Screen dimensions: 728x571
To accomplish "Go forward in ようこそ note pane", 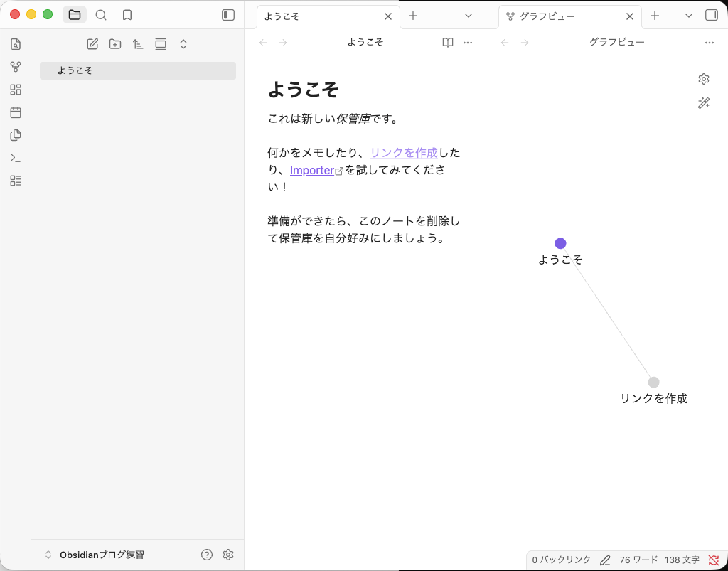I will click(283, 43).
